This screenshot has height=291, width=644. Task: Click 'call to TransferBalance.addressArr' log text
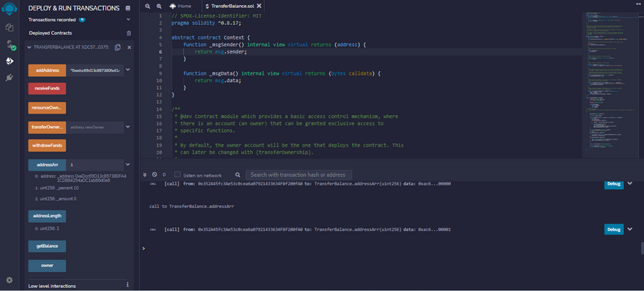[192, 206]
